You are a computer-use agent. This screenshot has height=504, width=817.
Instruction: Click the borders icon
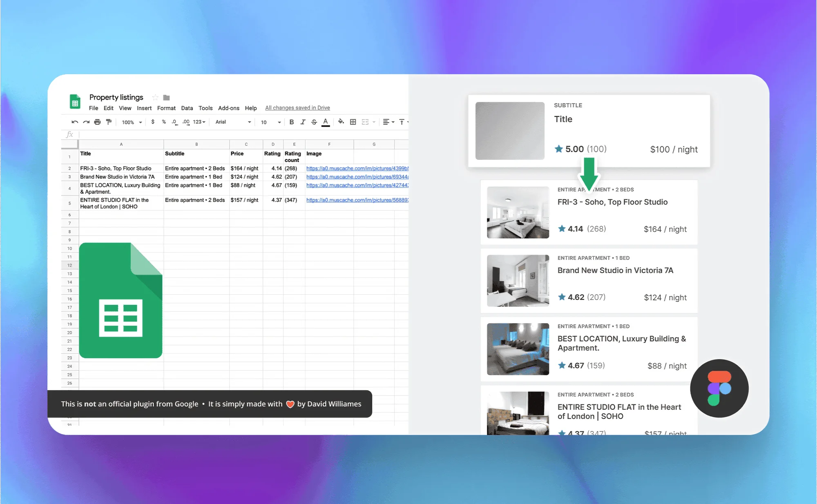[353, 122]
